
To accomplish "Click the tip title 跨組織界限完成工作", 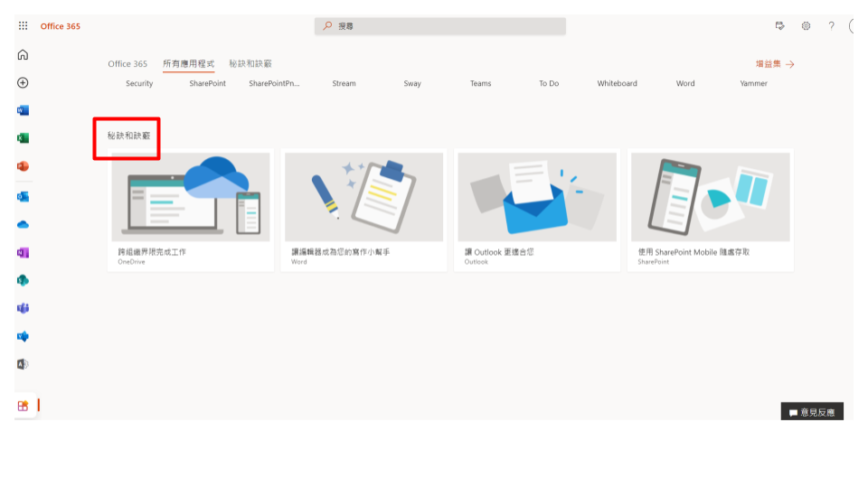I will pos(152,252).
